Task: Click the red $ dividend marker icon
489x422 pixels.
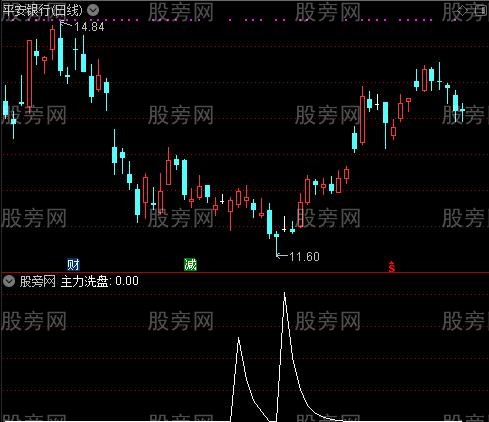Action: click(x=392, y=266)
